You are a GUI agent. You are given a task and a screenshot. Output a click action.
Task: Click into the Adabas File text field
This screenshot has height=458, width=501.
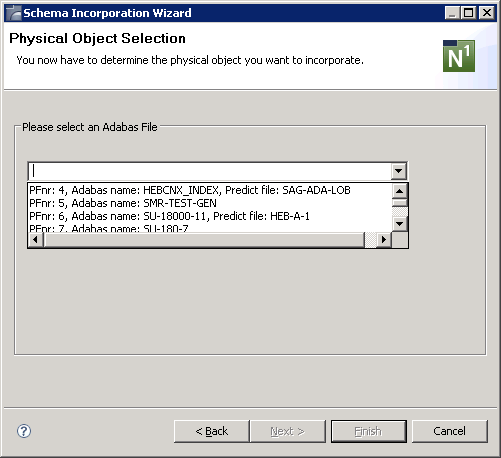point(210,171)
